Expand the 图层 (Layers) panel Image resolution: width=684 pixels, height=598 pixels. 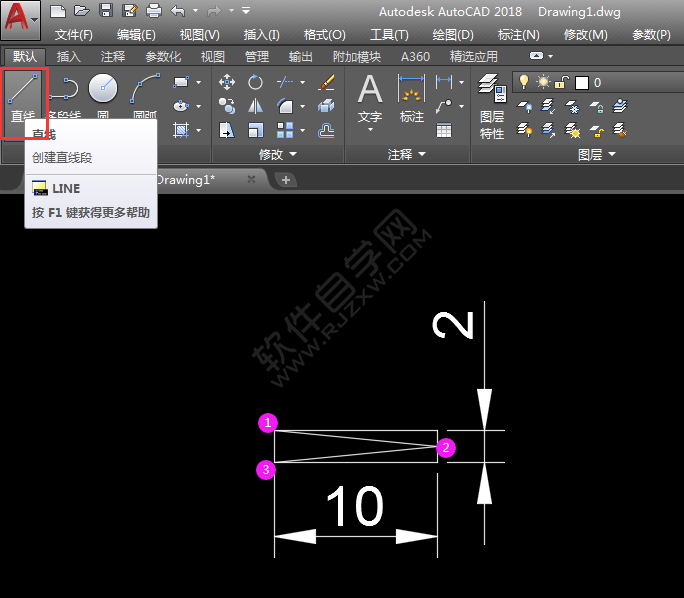click(x=597, y=155)
